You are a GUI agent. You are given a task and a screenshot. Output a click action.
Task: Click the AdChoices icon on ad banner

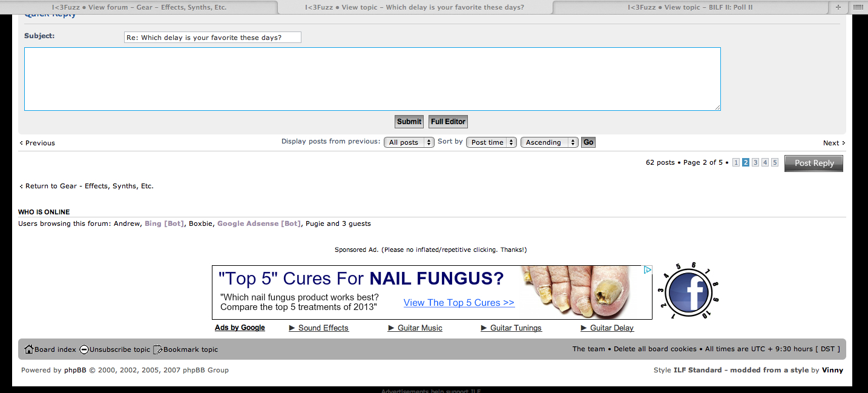(647, 270)
